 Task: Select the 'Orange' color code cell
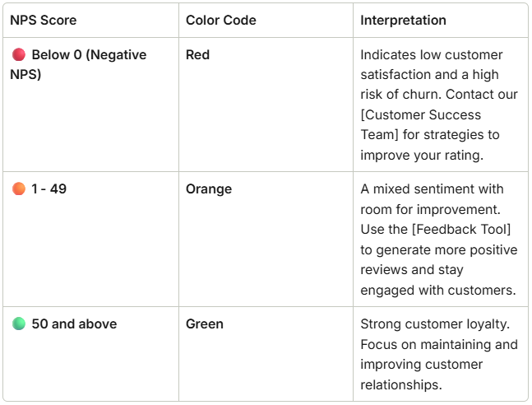click(209, 189)
